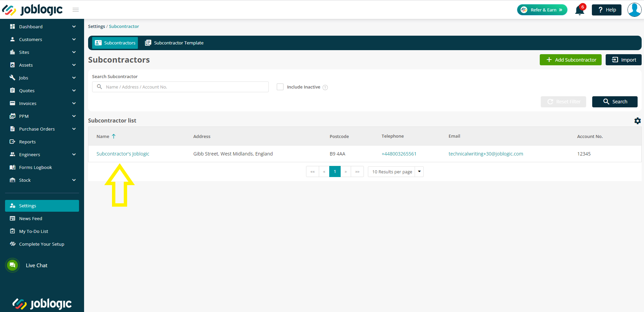Switch to the Subcontractor Template tab
This screenshot has width=644, height=312.
[174, 43]
